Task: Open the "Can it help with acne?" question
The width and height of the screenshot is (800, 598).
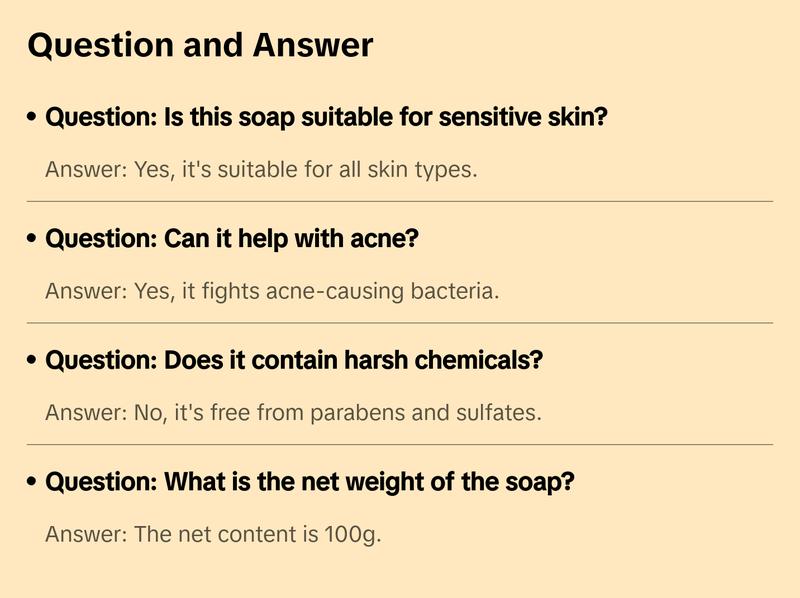Action: coord(231,239)
